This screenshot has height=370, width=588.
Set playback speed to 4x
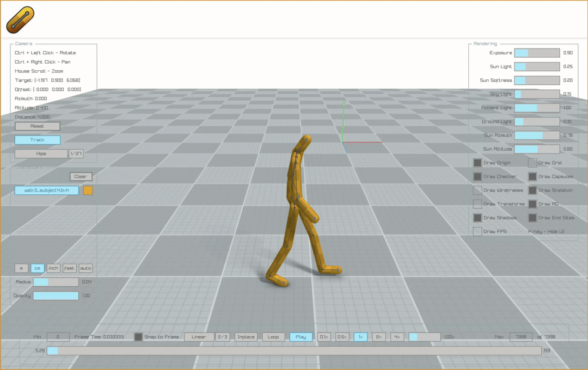(397, 337)
